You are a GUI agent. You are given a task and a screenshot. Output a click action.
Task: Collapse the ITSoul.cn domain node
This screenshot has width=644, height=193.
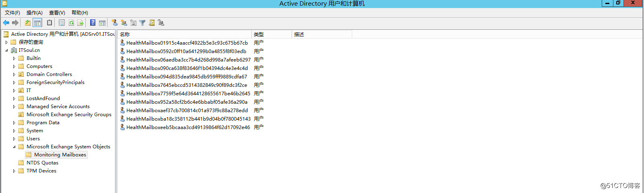[6, 50]
